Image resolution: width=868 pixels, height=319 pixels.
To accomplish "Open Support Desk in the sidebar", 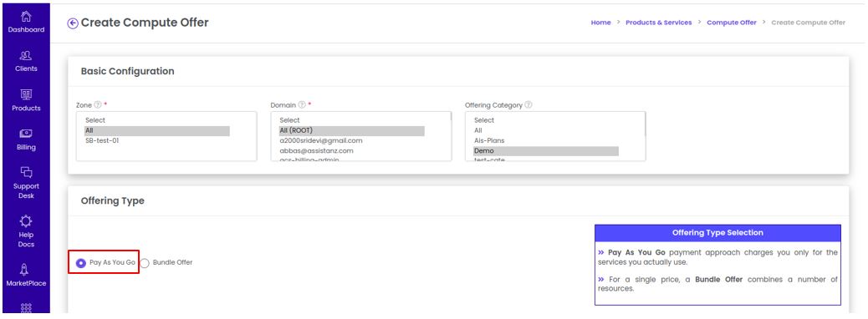I will 26,183.
